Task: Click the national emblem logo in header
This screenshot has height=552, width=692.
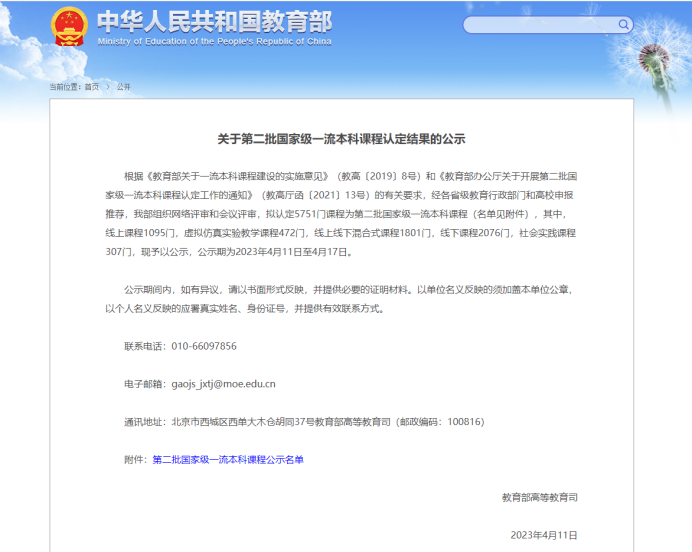Action: (69, 27)
